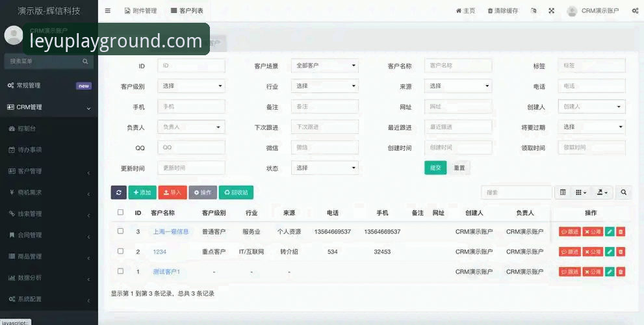Open the 状态 select dropdown
The width and height of the screenshot is (644, 325).
[324, 168]
